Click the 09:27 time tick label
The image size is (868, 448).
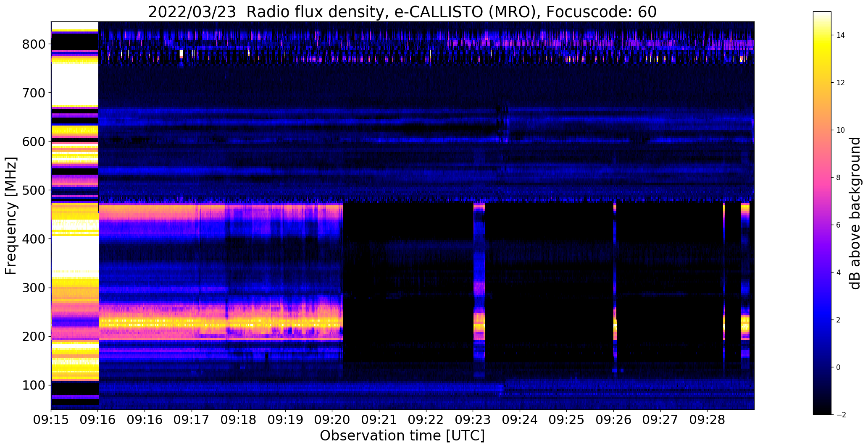pyautogui.click(x=660, y=420)
